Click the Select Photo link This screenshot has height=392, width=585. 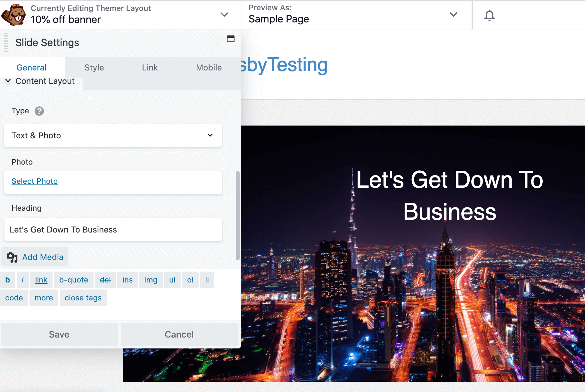(34, 181)
